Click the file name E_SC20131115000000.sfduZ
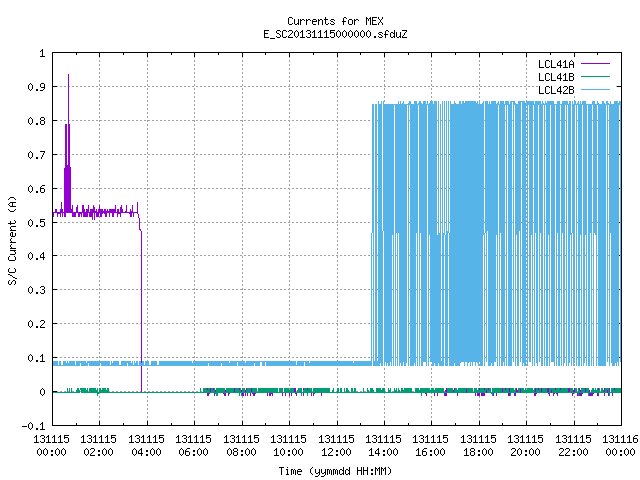640x480 pixels. coord(335,34)
